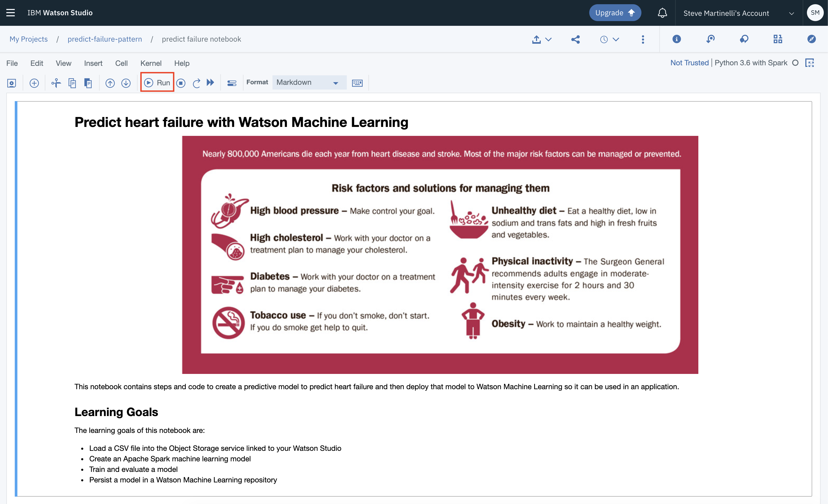
Task: Click the cut cell scissors icon
Action: coord(56,83)
